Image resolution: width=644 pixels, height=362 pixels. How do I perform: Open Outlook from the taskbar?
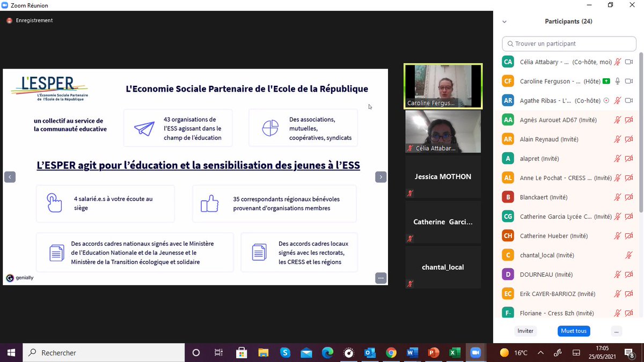pyautogui.click(x=370, y=352)
